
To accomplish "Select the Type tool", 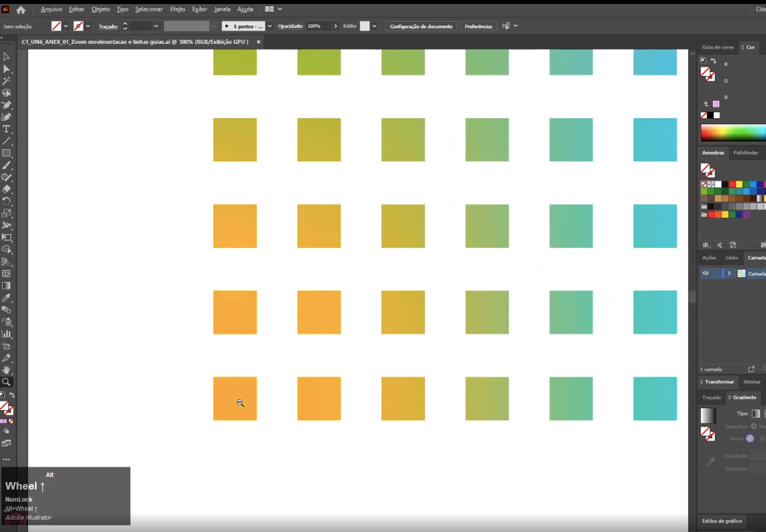I will point(7,129).
